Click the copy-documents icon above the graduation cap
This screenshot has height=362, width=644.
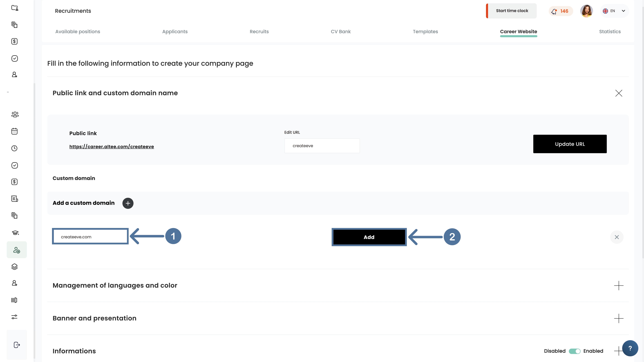pyautogui.click(x=14, y=216)
